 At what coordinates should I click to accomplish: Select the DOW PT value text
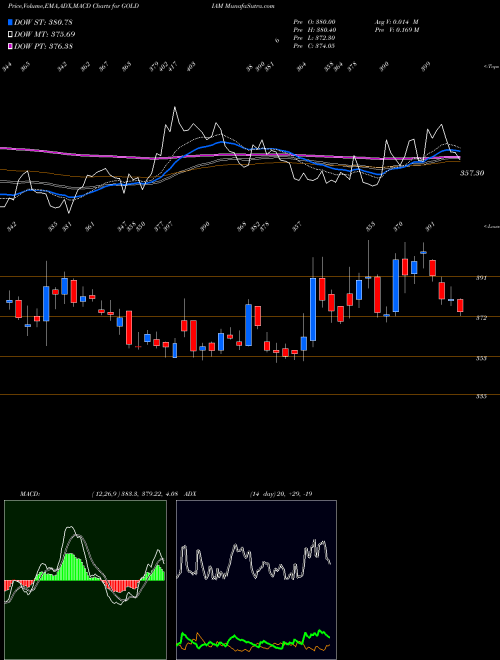coord(61,46)
